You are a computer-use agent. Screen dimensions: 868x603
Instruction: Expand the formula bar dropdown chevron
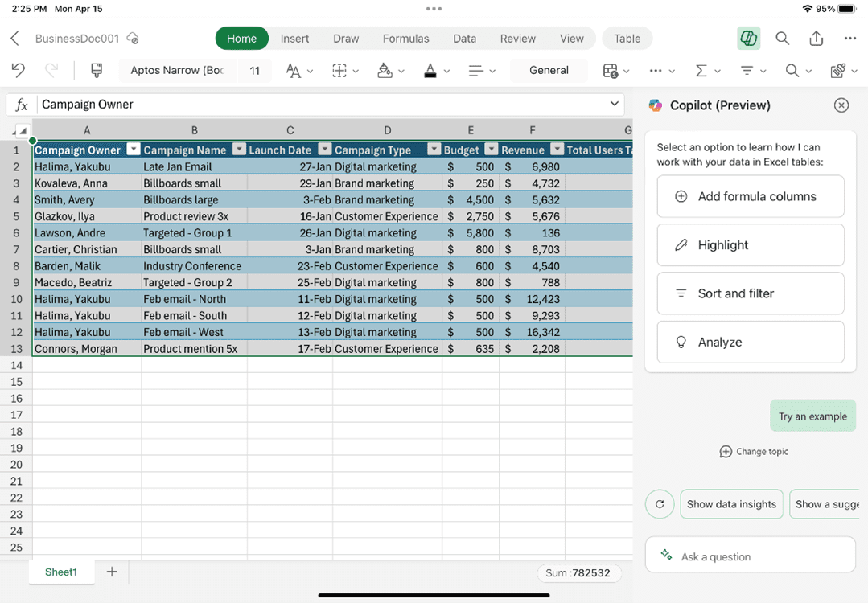(x=614, y=105)
